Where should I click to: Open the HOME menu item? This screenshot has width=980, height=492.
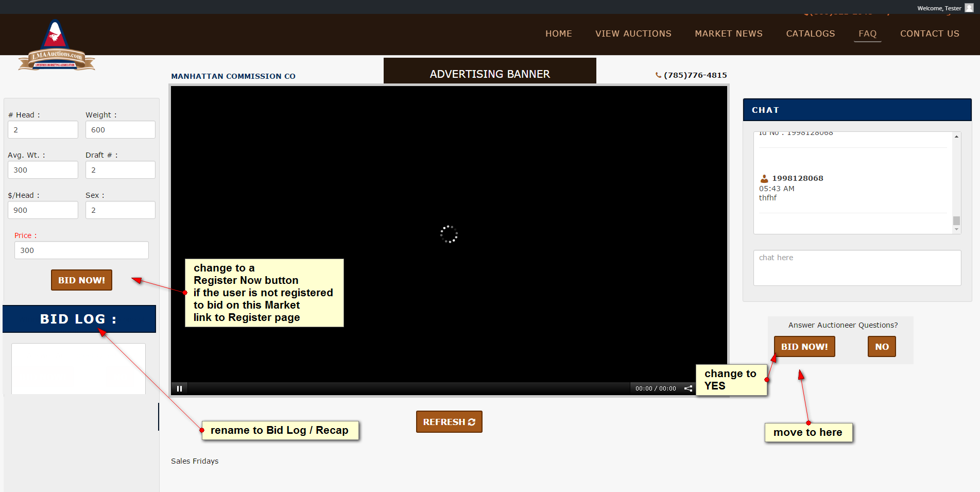coord(559,33)
